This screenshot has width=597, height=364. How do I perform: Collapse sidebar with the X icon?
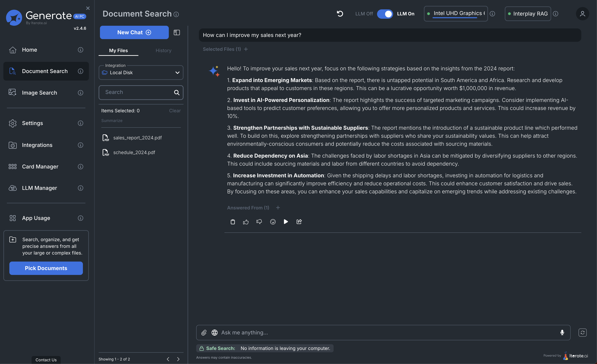(88, 8)
